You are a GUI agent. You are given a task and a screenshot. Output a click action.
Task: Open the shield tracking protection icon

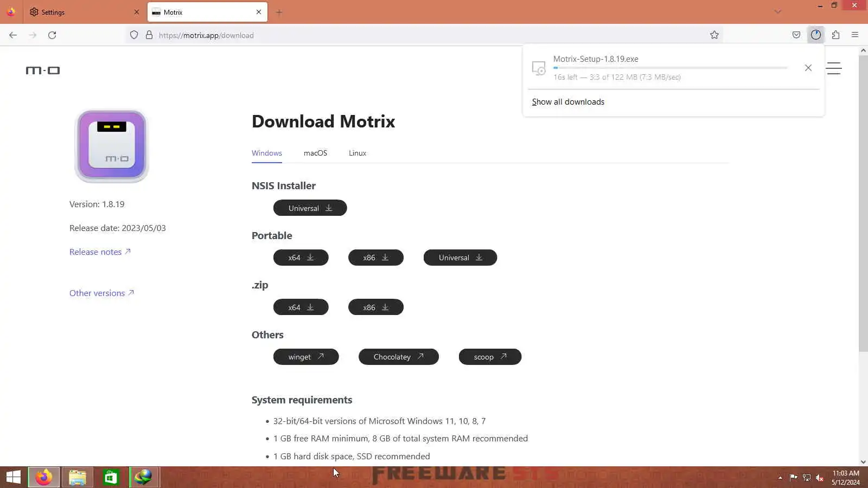pos(134,35)
